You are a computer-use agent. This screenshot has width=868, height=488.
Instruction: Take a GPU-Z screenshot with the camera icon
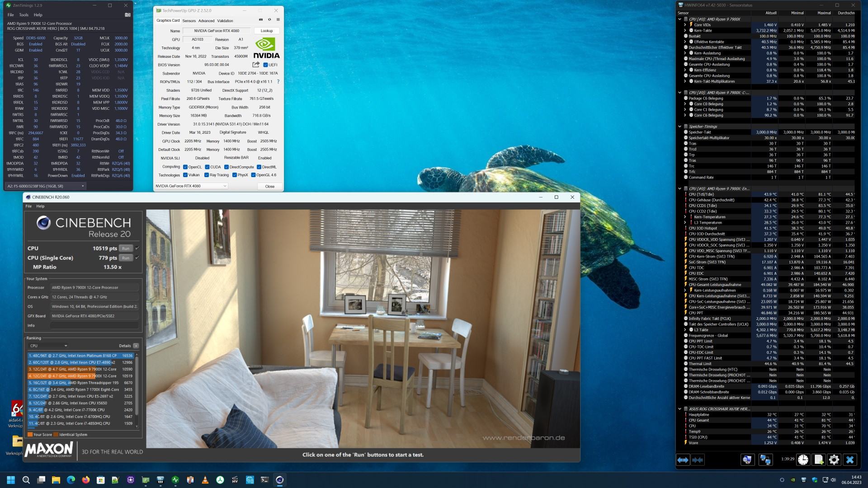click(x=261, y=20)
